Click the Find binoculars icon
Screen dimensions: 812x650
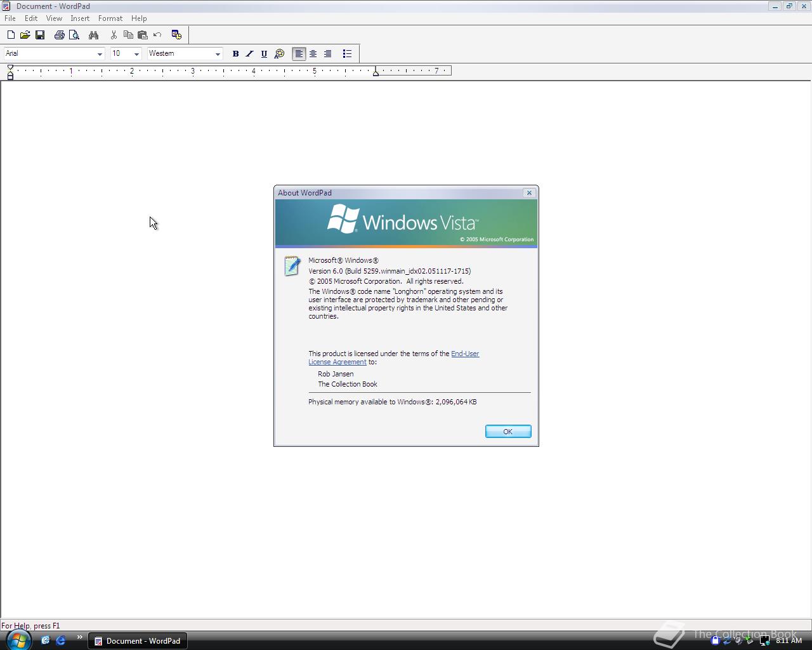point(94,35)
